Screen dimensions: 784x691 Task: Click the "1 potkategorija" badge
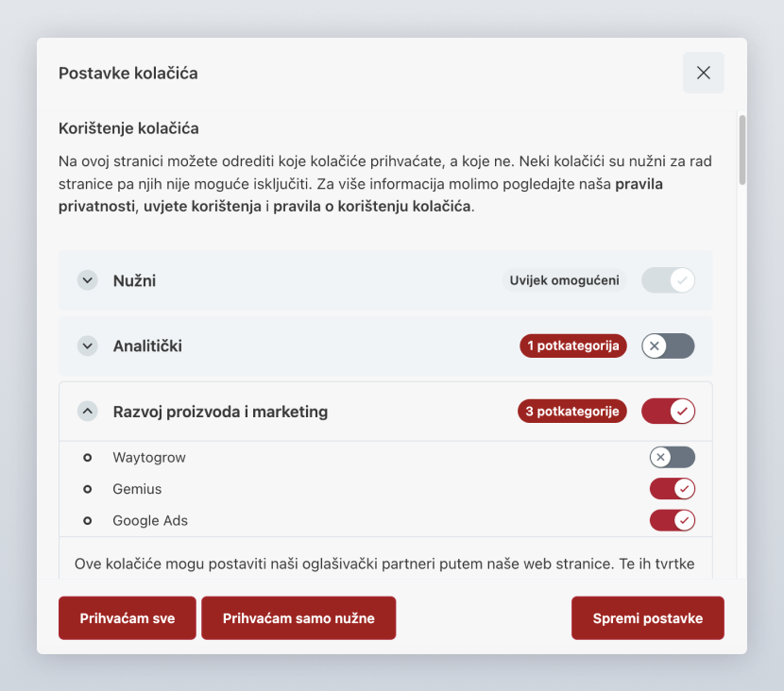click(x=572, y=346)
